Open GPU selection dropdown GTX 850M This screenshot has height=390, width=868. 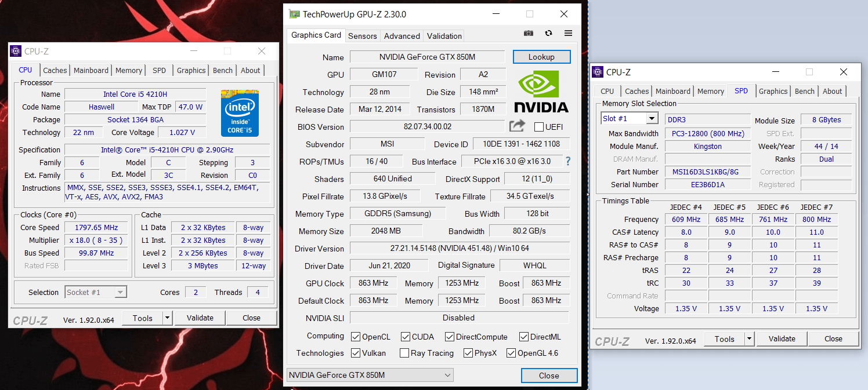[370, 375]
